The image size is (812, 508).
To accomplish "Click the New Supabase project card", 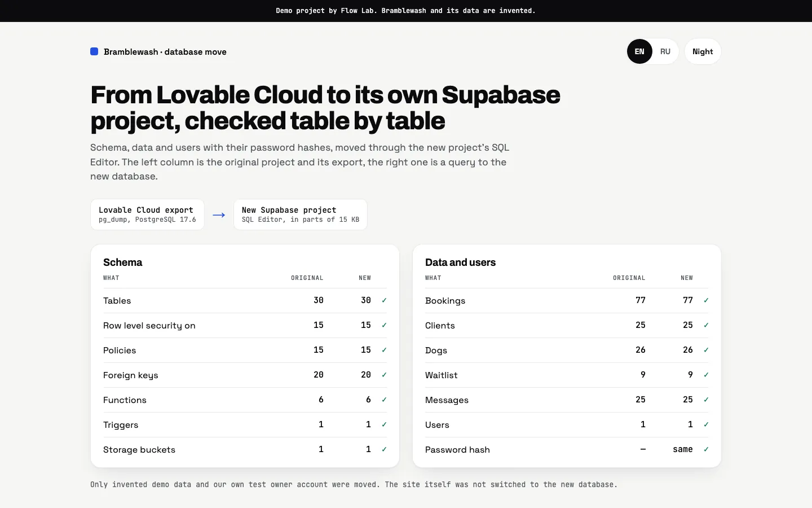I will tap(301, 214).
